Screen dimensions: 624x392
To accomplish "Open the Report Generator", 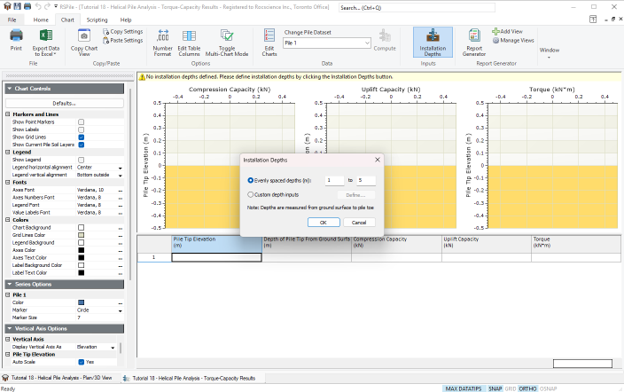I will click(474, 42).
